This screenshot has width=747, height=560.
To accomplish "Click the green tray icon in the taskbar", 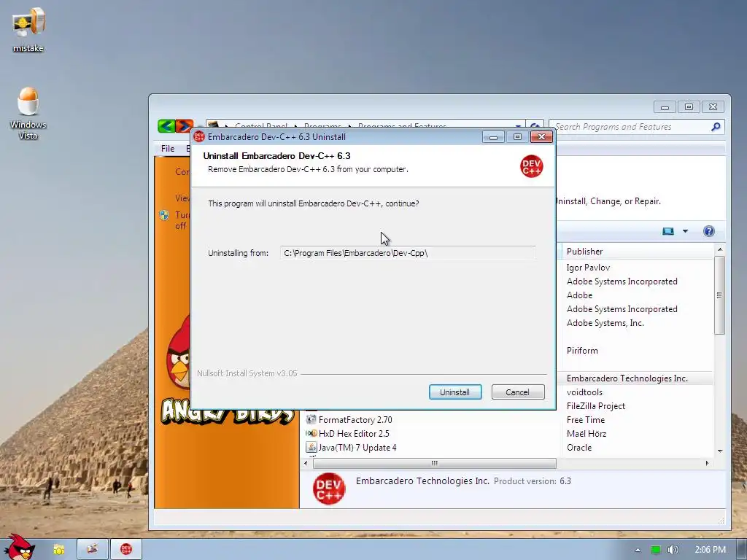I will pyautogui.click(x=656, y=550).
